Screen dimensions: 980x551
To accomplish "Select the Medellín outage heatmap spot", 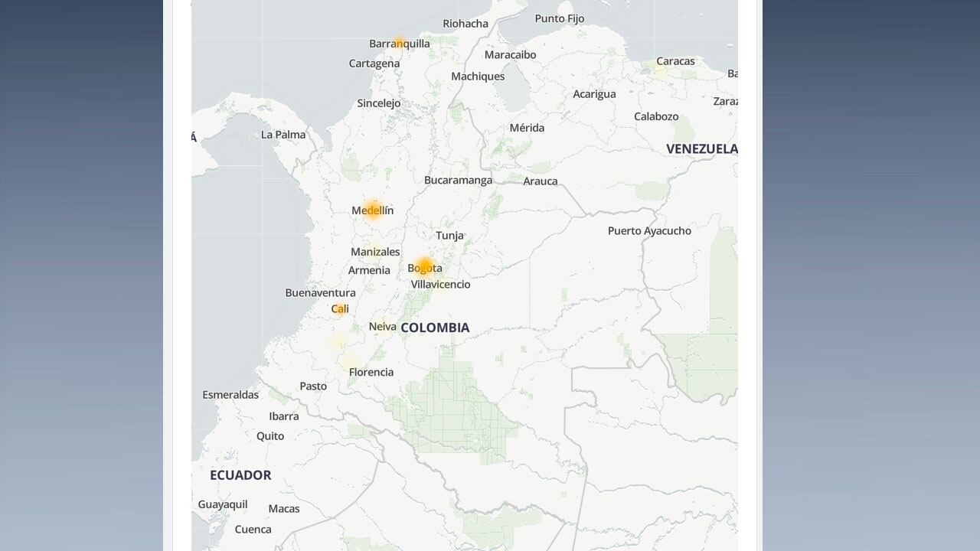I will (373, 207).
